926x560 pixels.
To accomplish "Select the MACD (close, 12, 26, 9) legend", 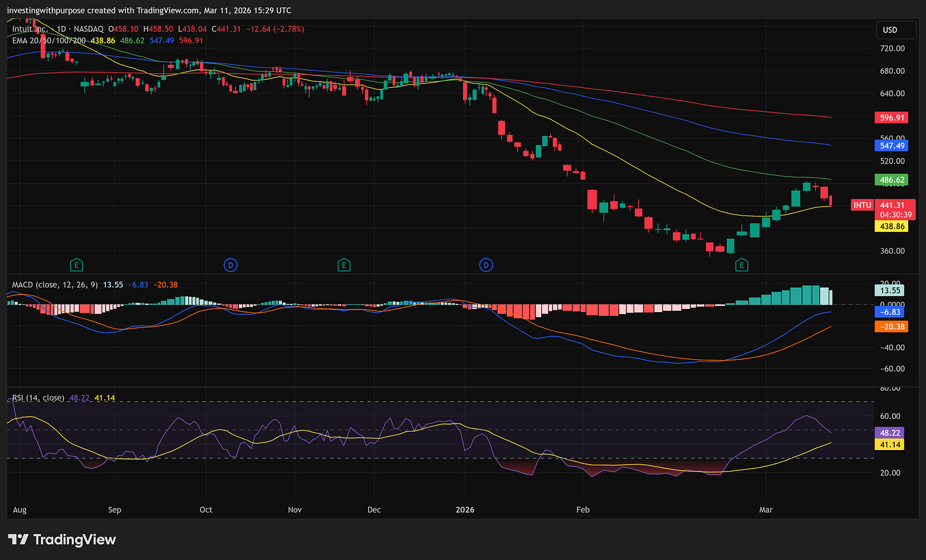I will click(55, 285).
